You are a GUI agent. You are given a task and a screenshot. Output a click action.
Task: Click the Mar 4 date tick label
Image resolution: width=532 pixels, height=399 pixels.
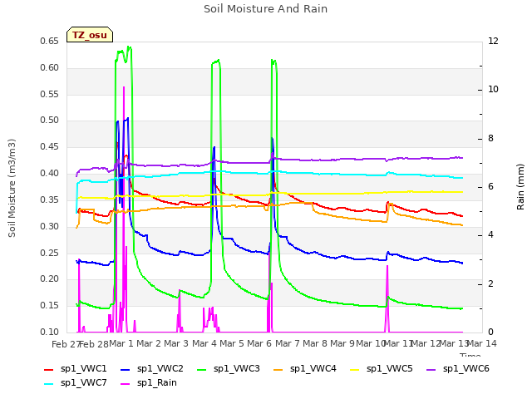click(x=204, y=344)
